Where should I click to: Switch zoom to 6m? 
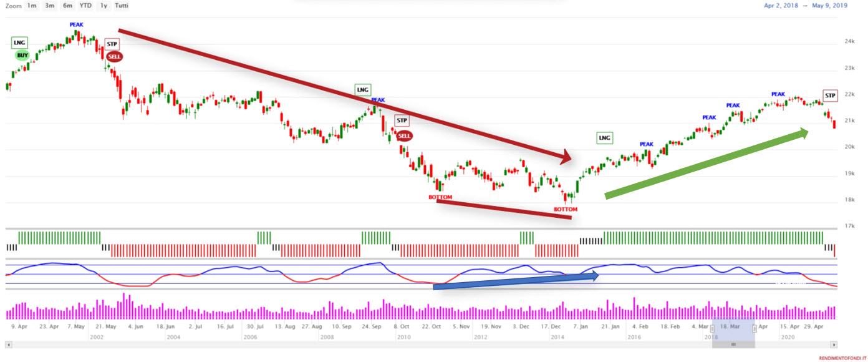(67, 6)
